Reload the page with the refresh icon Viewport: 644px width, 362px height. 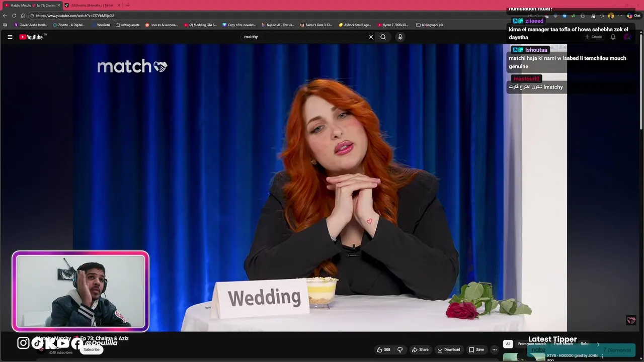point(14,16)
